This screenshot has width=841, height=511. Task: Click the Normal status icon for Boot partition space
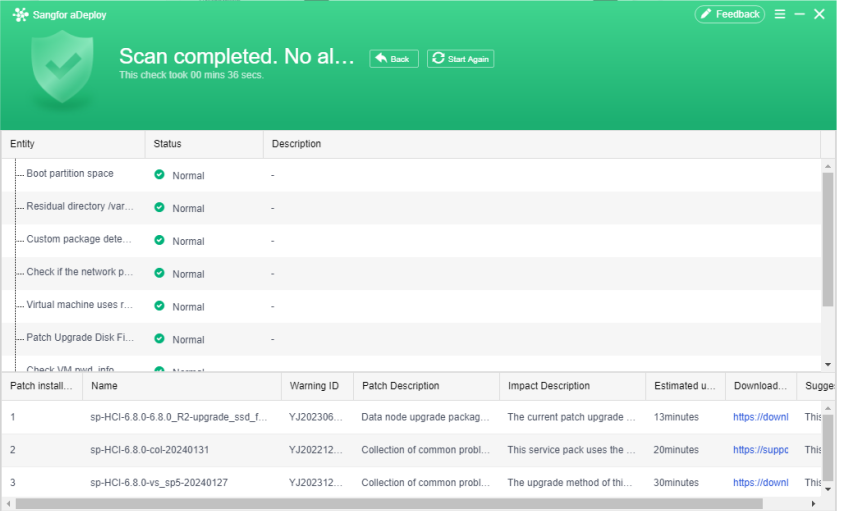(159, 175)
